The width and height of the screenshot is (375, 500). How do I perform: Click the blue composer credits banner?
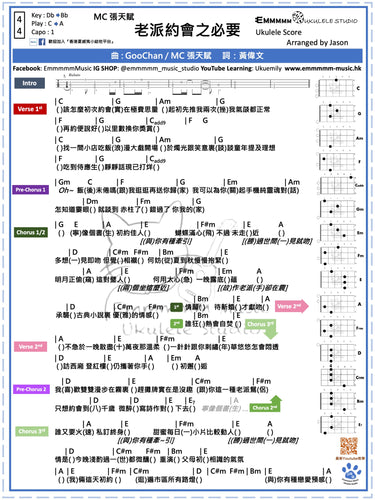click(187, 56)
